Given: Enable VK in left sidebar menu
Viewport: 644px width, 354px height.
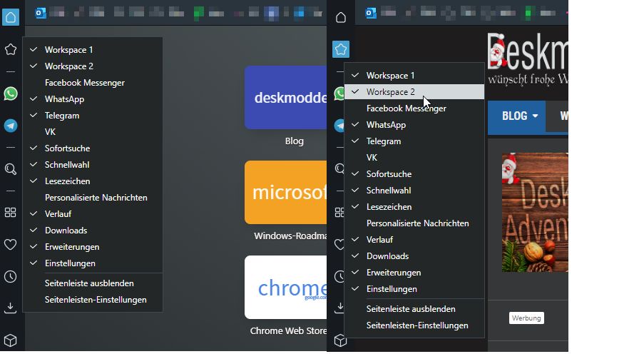Looking at the screenshot, I should click(x=93, y=132).
